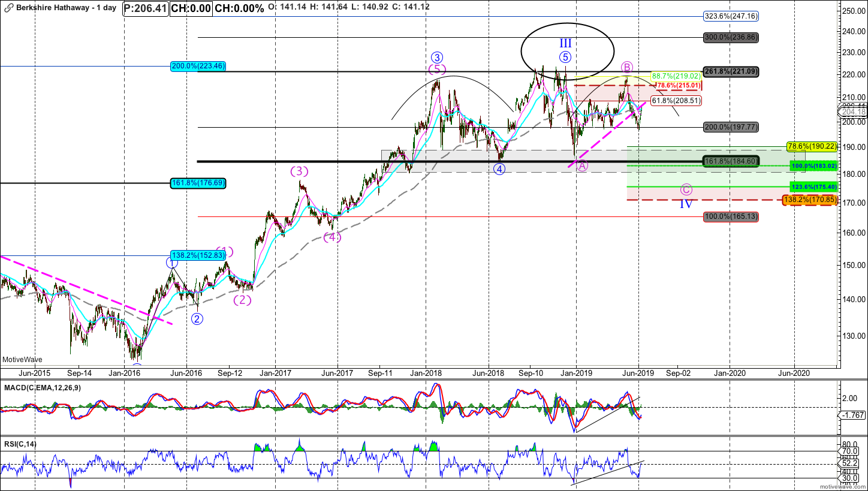Viewport: 868px width, 491px height.
Task: Select the gray 200.0%(197.77) level label
Action: pyautogui.click(x=731, y=127)
